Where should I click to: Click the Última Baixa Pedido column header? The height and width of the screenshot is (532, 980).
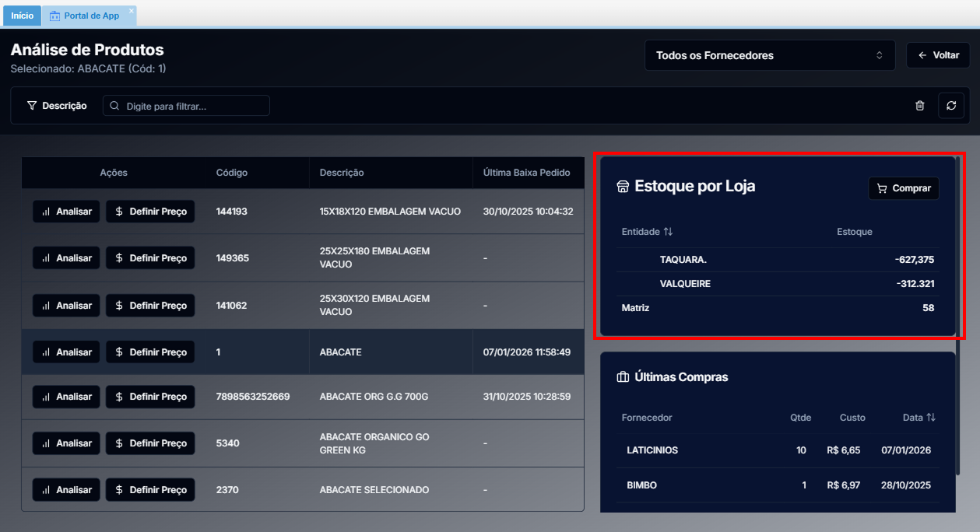526,173
